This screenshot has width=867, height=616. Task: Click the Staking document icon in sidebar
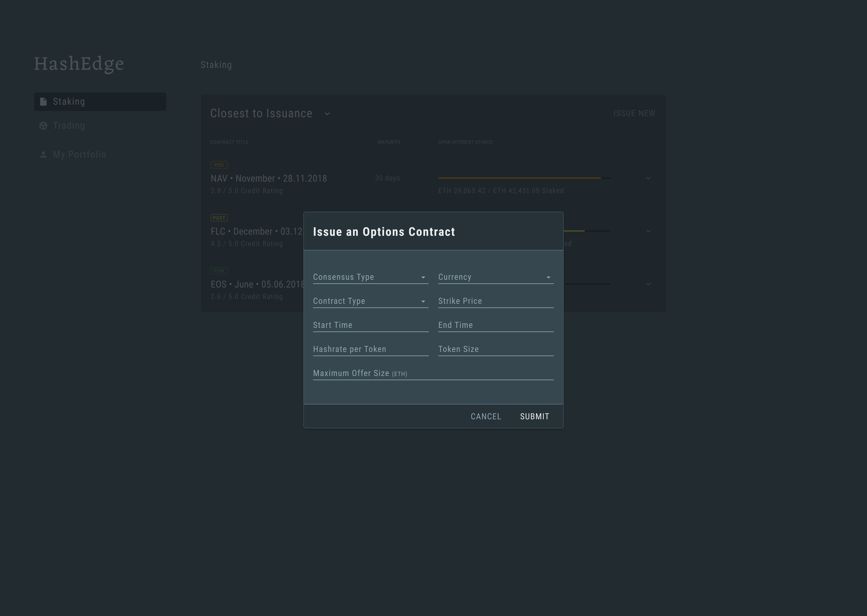pyautogui.click(x=43, y=102)
